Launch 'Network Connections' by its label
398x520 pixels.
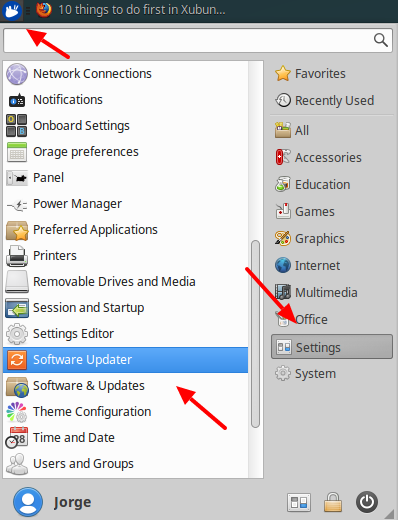(x=92, y=74)
